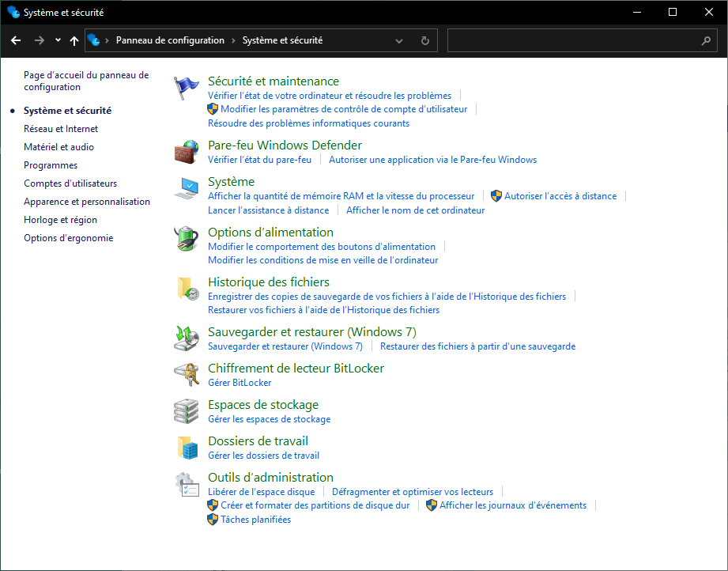Image resolution: width=728 pixels, height=571 pixels.
Task: Click Modifier les conditions de mise en veille
Action: pyautogui.click(x=323, y=260)
